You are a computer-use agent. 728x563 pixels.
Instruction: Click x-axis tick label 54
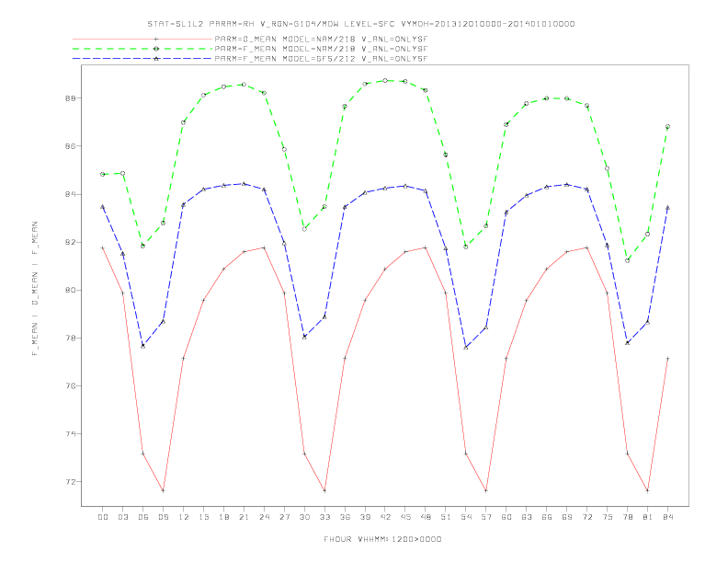click(466, 517)
